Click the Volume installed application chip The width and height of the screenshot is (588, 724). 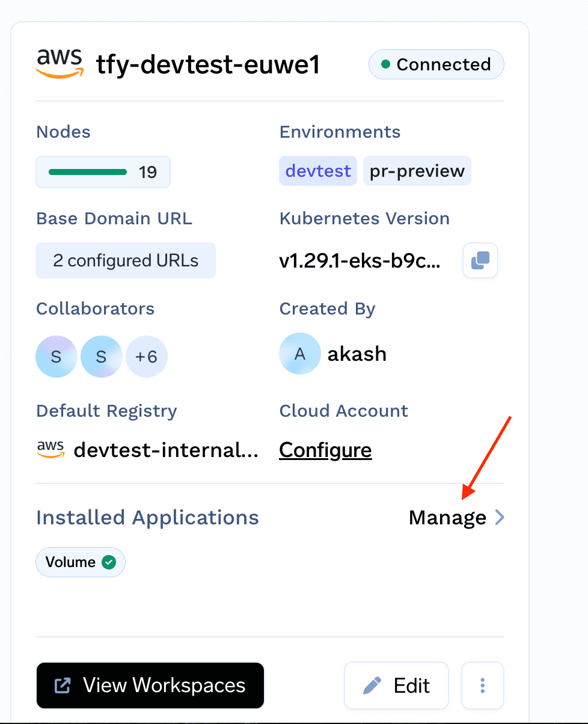point(81,562)
